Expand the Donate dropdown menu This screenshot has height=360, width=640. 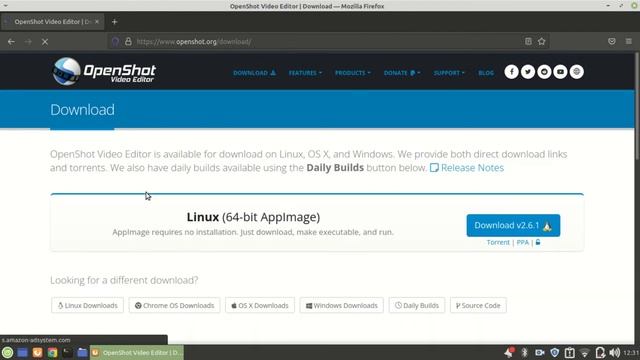tap(402, 73)
